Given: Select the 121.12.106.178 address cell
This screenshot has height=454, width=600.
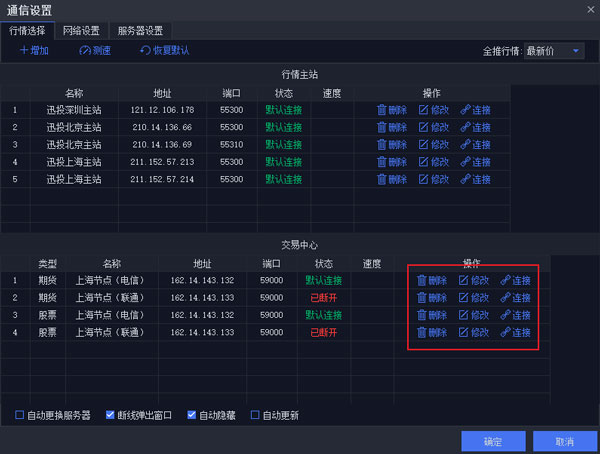Looking at the screenshot, I should point(162,110).
